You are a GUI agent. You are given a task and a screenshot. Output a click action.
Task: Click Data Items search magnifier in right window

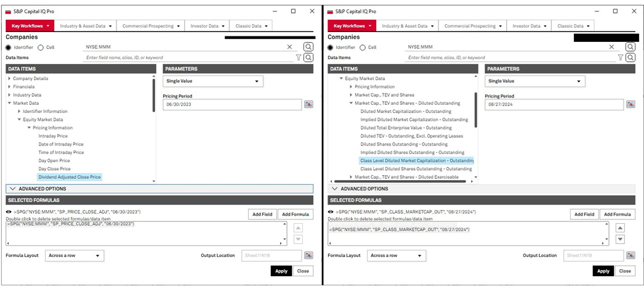(x=630, y=57)
